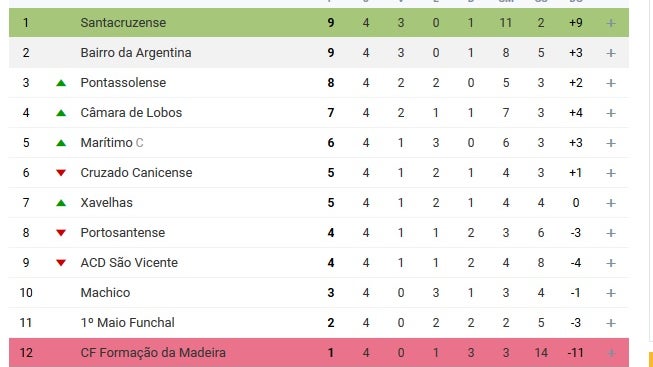Open the Santacruzense team link

click(123, 22)
